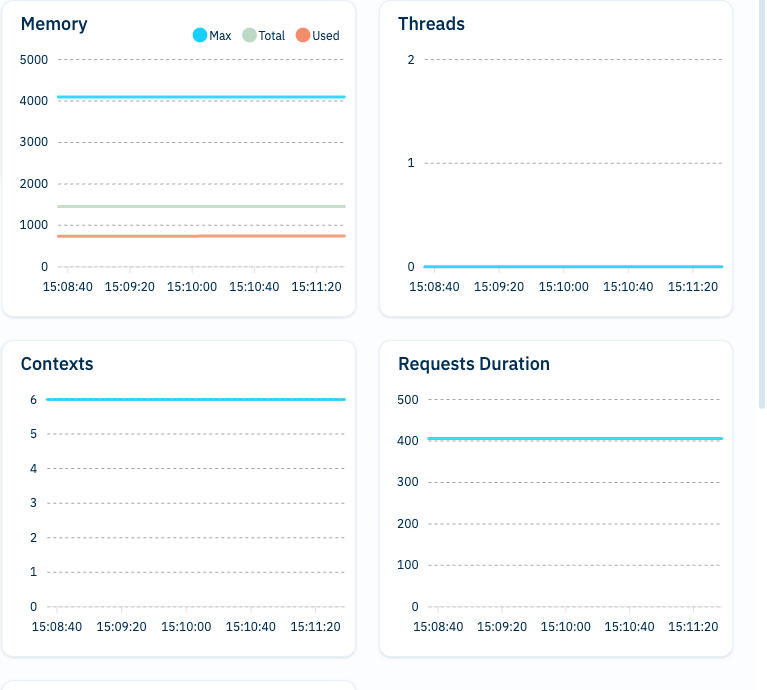Toggle the Used series orange legend dot
The height and width of the screenshot is (690, 767).
(303, 36)
